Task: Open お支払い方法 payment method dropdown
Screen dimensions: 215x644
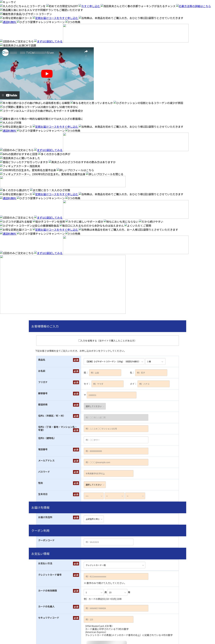Action: [114, 565]
